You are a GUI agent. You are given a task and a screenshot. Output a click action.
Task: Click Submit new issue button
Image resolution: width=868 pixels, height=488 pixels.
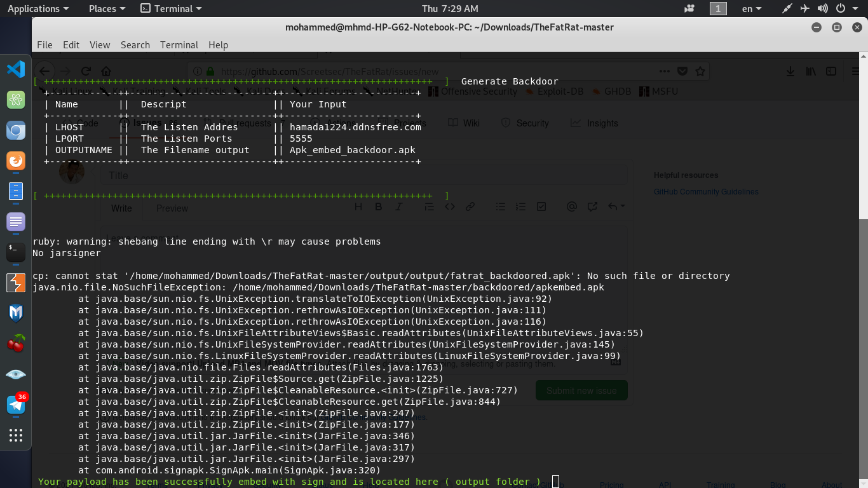[581, 391]
